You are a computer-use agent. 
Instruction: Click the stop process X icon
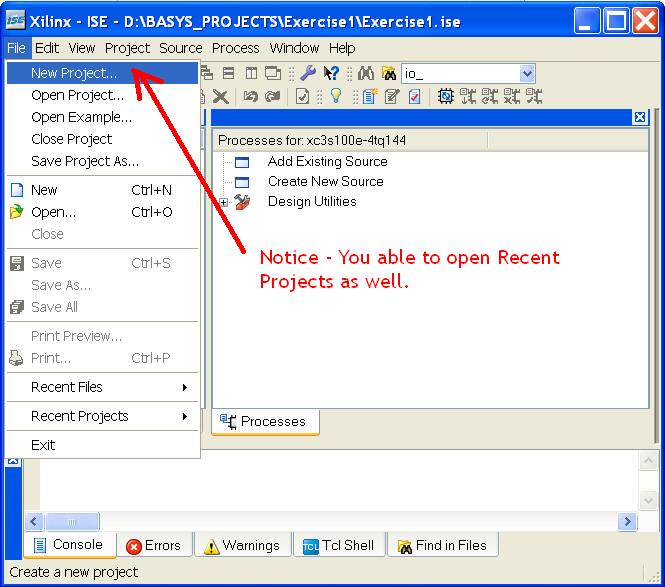point(512,97)
